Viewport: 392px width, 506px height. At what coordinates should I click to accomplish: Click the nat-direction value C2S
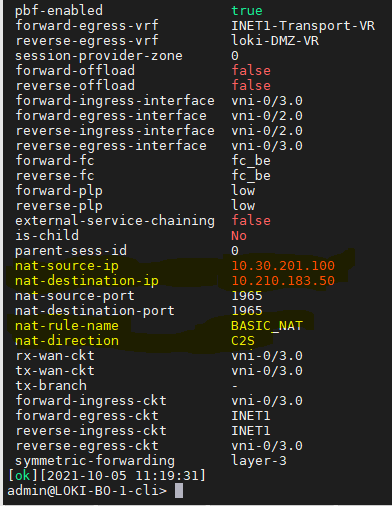[x=243, y=341]
